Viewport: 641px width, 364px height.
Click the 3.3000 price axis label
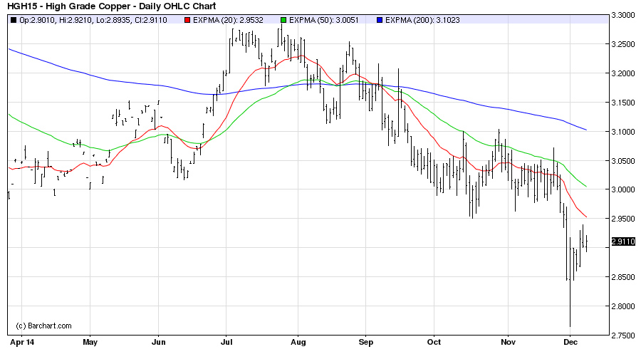(623, 15)
